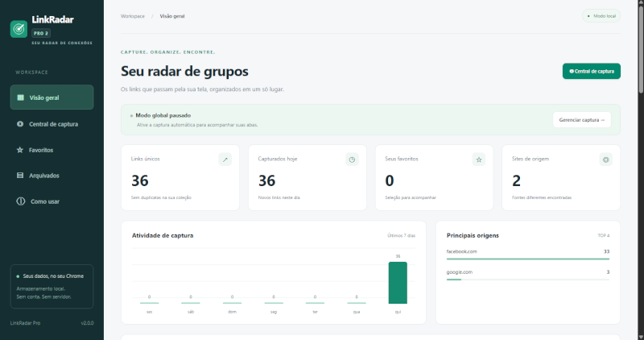The height and width of the screenshot is (340, 644).
Task: Click the google.com progress bar
Action: 528,280
